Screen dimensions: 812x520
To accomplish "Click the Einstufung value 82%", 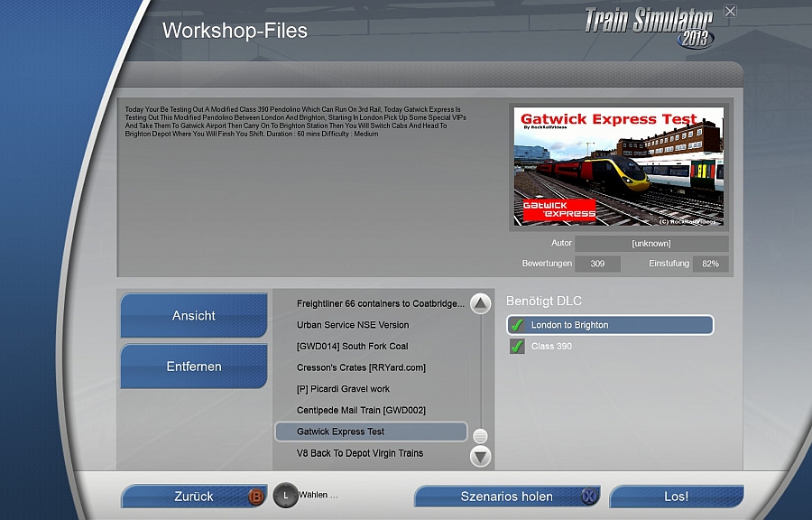I will pos(711,264).
